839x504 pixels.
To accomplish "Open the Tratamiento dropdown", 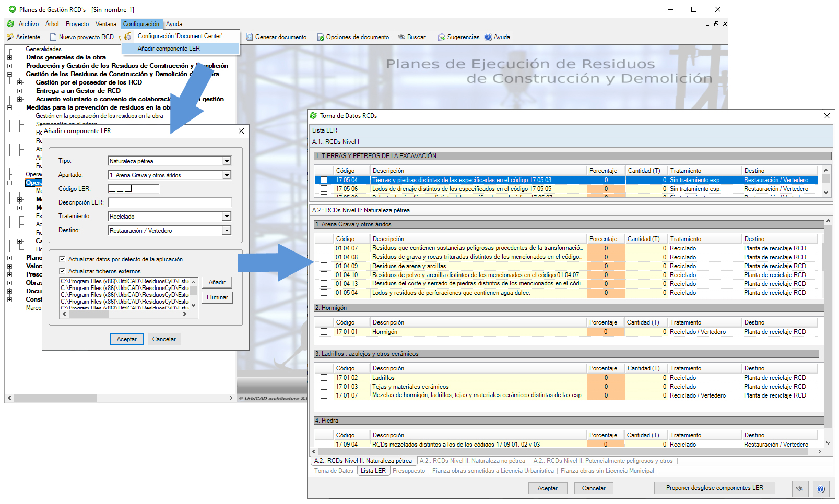I will tap(227, 217).
